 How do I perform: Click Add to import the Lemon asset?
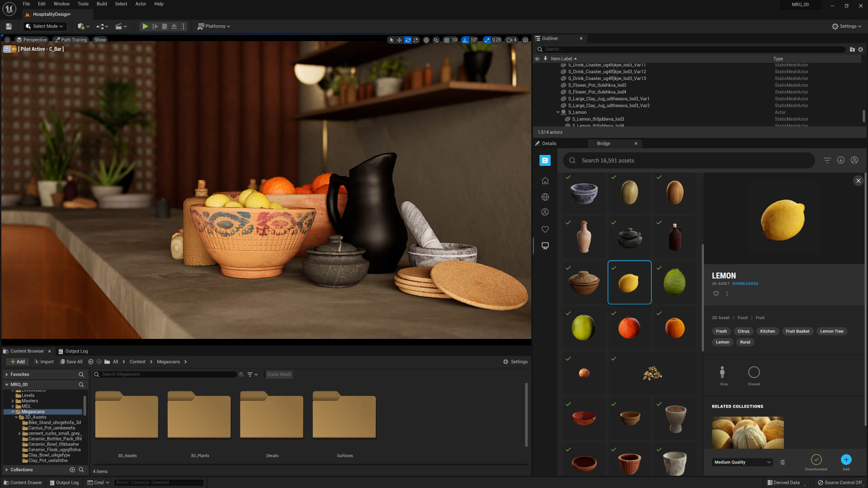point(846,460)
